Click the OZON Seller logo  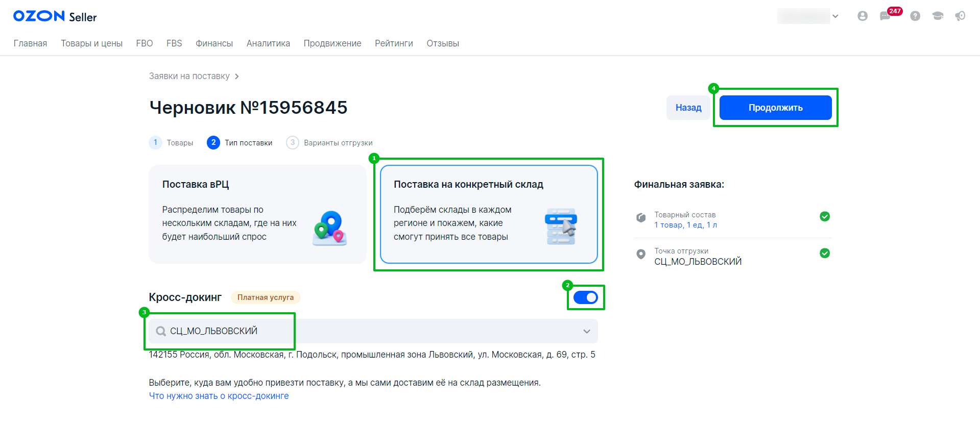click(55, 16)
